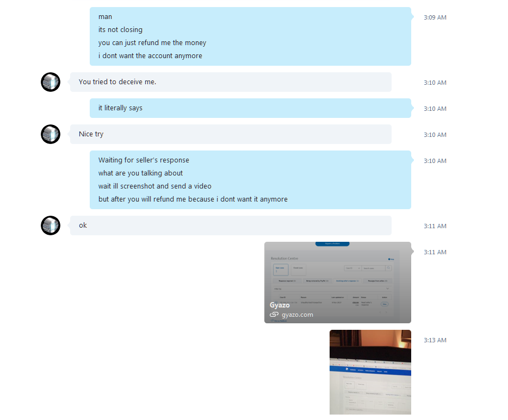Click the 3:09 AM timestamp
The height and width of the screenshot is (420, 508).
pos(435,17)
